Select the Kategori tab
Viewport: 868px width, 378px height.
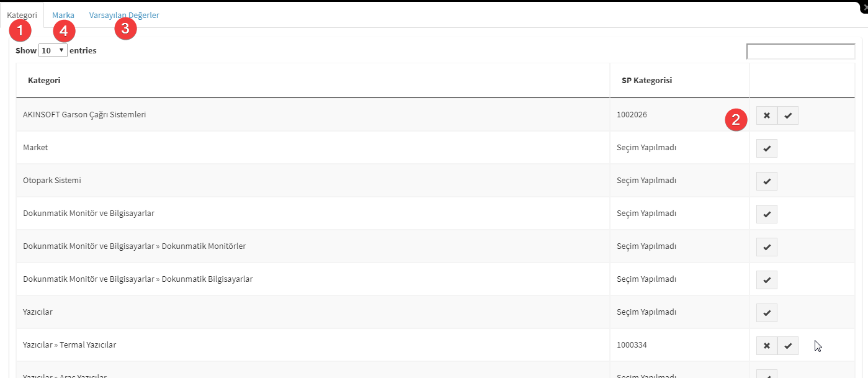pyautogui.click(x=22, y=15)
